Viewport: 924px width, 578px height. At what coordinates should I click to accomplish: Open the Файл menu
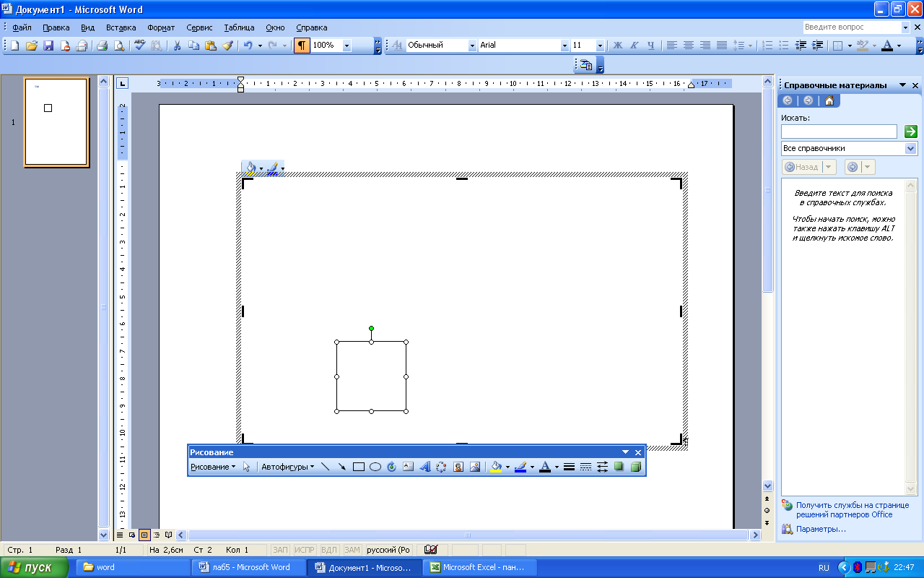click(22, 27)
